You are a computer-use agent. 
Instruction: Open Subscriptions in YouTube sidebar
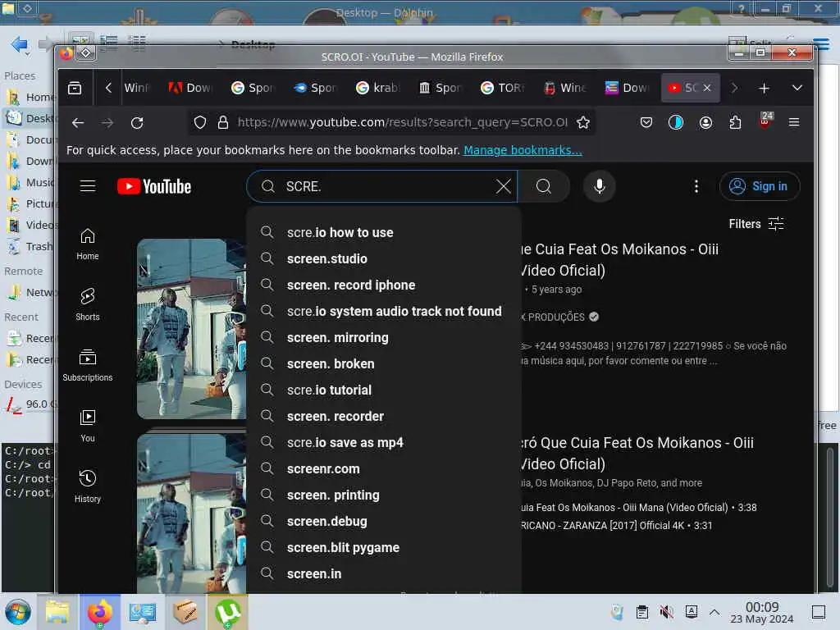pyautogui.click(x=87, y=365)
